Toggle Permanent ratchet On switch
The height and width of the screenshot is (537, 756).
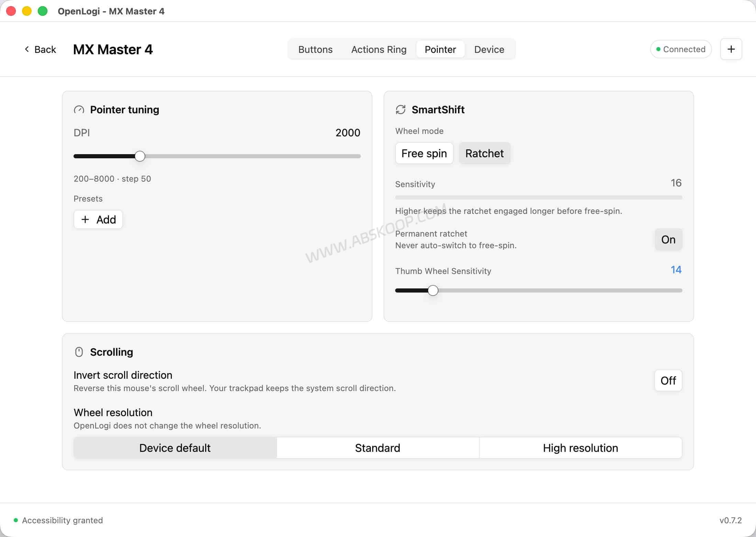(668, 239)
